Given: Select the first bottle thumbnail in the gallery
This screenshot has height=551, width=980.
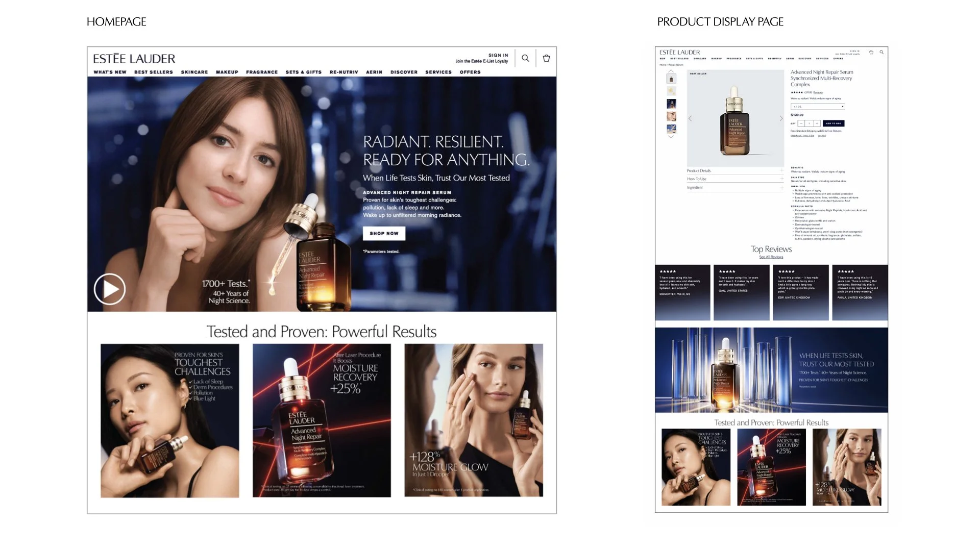Looking at the screenshot, I should coord(671,79).
